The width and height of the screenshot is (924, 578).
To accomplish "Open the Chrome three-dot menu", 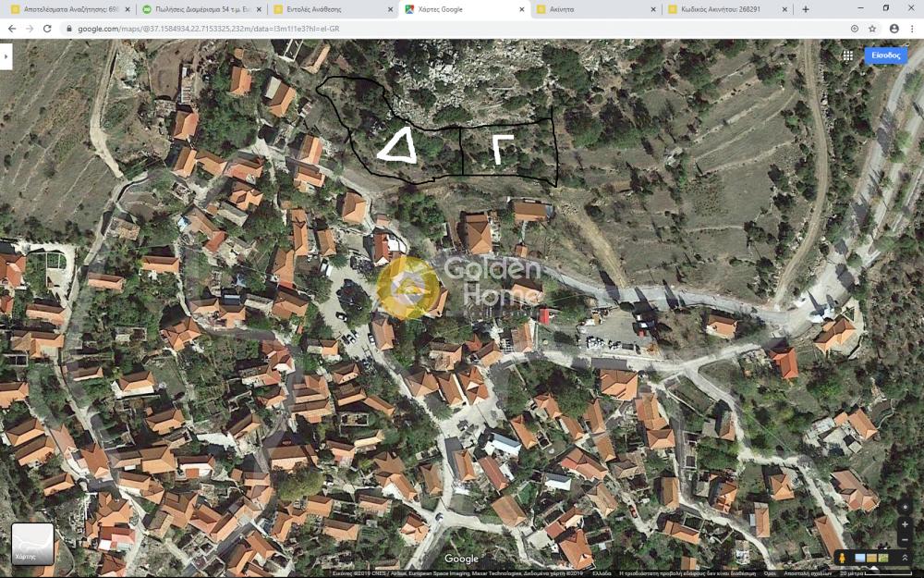I will click(x=912, y=29).
